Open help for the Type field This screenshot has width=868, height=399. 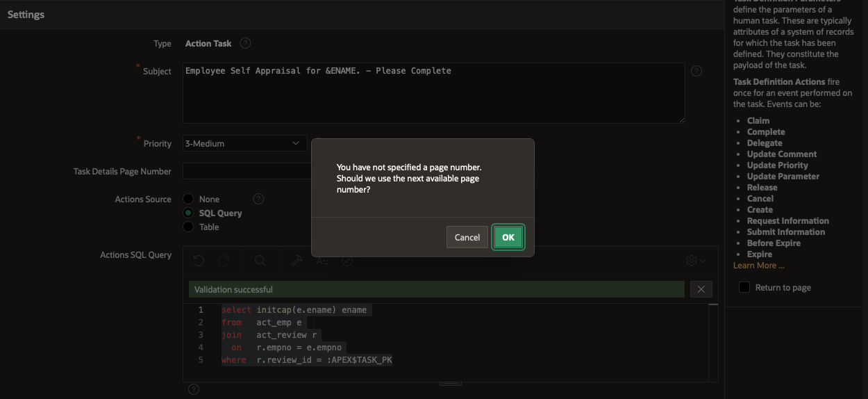click(245, 43)
